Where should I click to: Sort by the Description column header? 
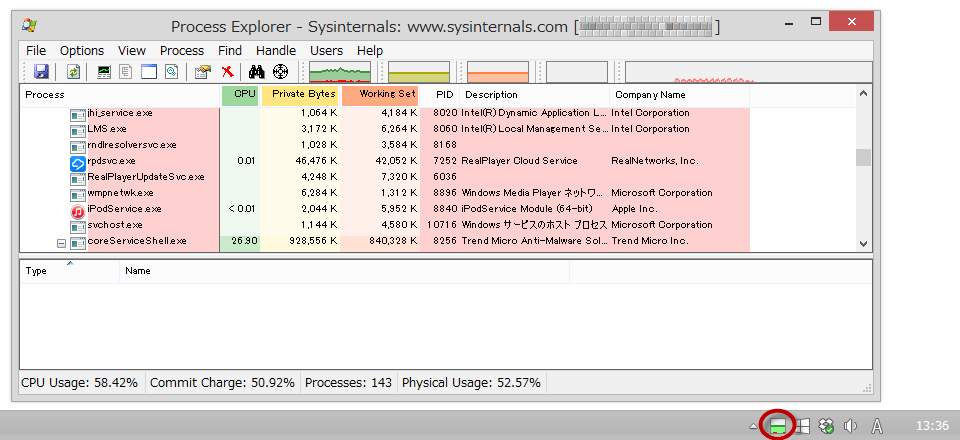pos(534,95)
